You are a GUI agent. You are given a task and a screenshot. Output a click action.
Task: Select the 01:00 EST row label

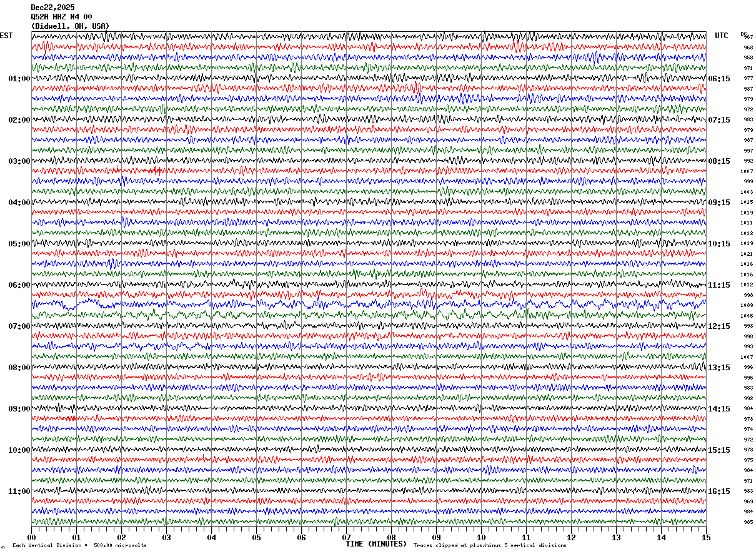pos(19,79)
